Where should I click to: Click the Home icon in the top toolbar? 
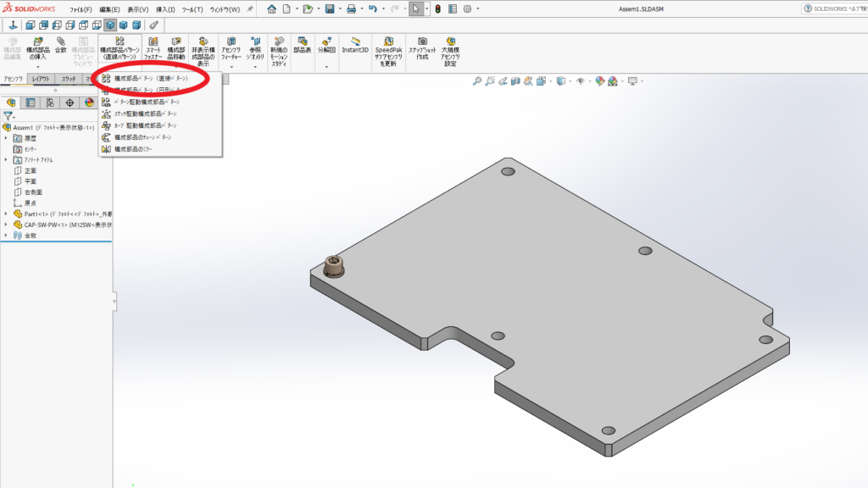[x=272, y=8]
